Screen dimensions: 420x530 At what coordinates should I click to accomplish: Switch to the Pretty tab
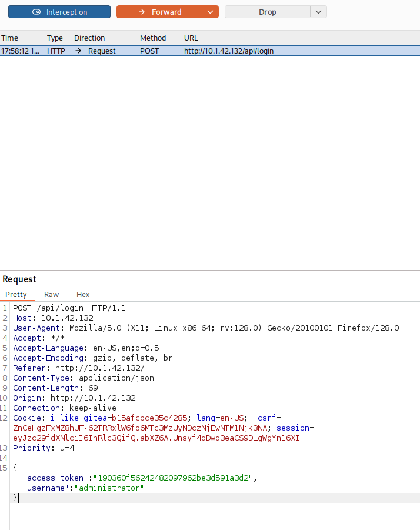coord(16,295)
